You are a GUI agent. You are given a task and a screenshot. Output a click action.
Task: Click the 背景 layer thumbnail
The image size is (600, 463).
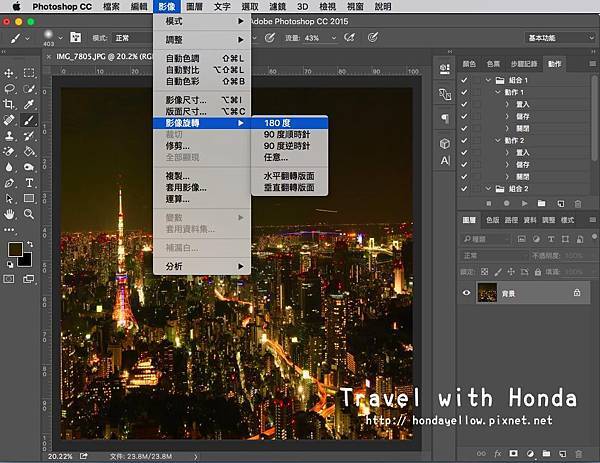pos(487,293)
